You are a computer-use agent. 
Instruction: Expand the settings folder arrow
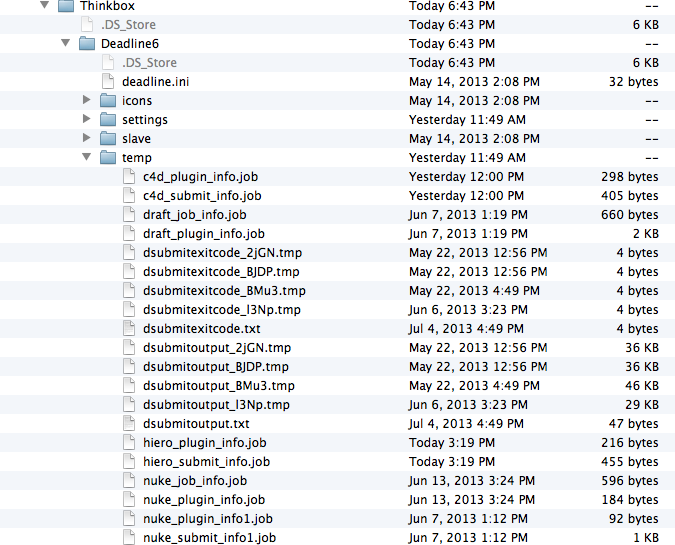point(87,120)
